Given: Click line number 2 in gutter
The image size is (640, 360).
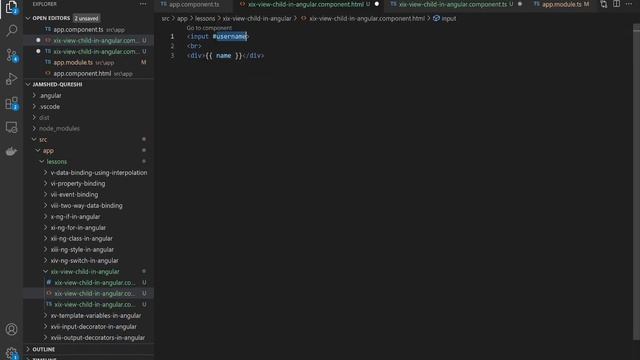Looking at the screenshot, I should pyautogui.click(x=172, y=46).
